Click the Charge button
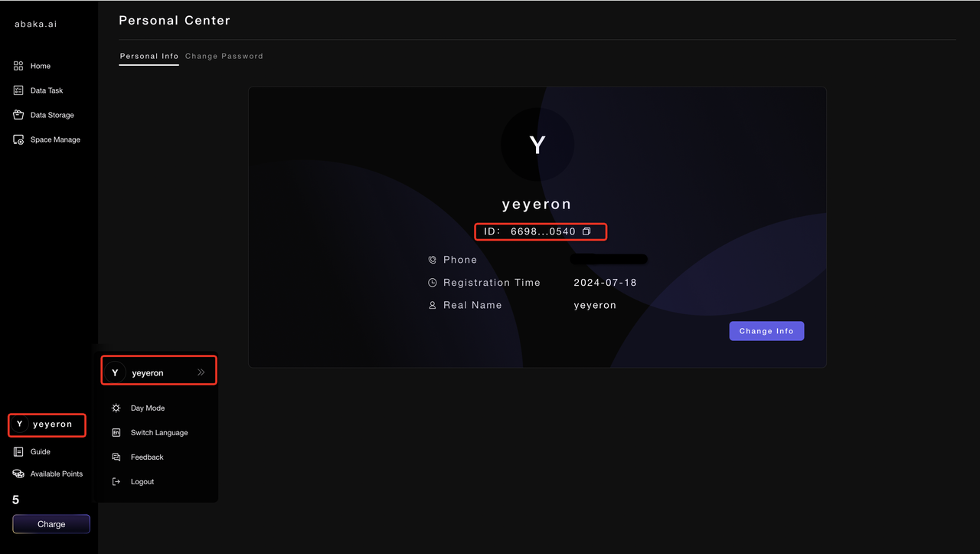The image size is (980, 554). [51, 524]
